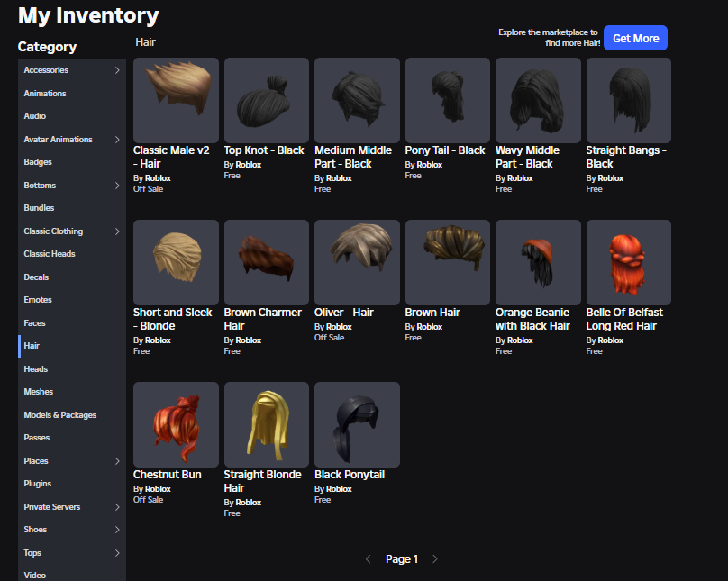Select the Audio category
Image resolution: width=728 pixels, height=581 pixels.
(x=72, y=116)
